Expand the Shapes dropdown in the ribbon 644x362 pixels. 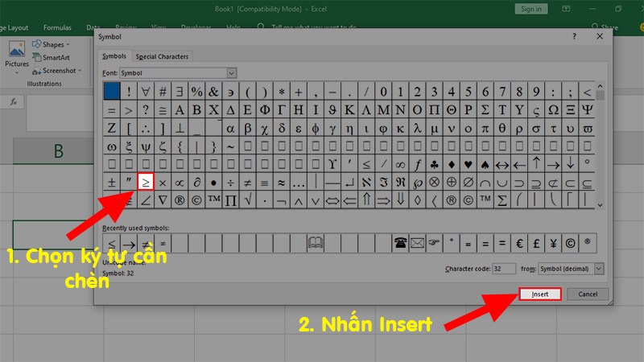pos(52,44)
